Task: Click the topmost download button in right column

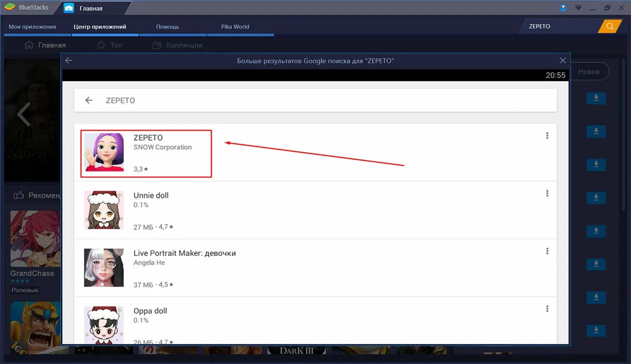Action: 596,99
